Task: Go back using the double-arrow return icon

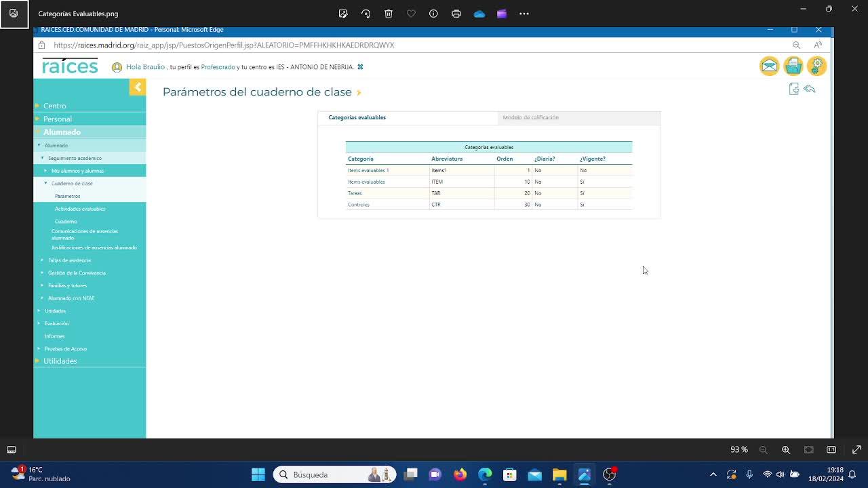Action: [x=810, y=89]
